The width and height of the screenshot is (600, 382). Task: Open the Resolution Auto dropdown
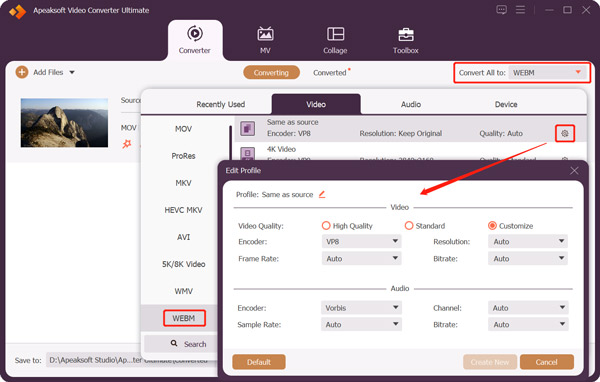click(528, 242)
